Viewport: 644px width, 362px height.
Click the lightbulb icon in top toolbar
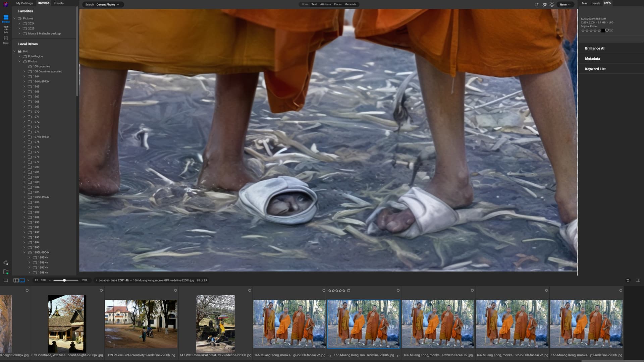point(552,5)
